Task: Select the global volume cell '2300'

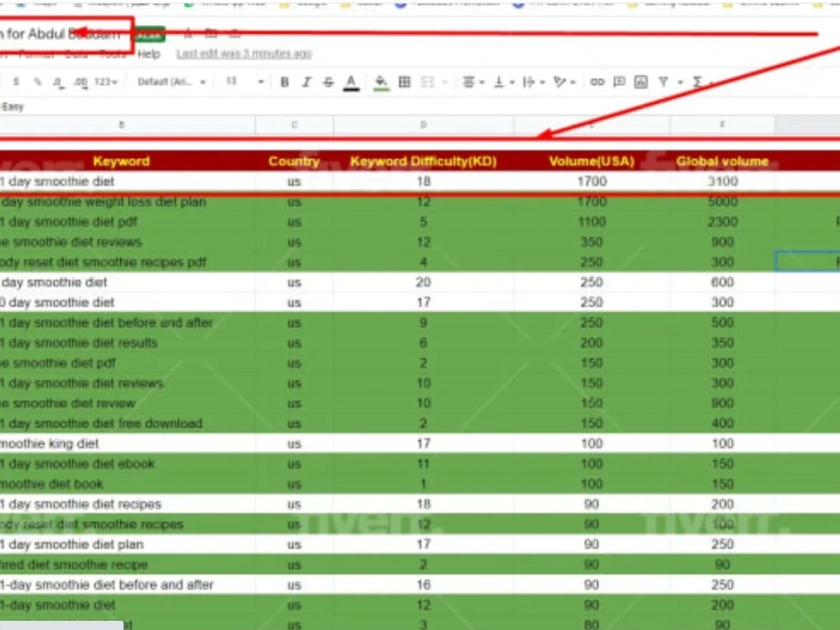Action: tap(722, 222)
